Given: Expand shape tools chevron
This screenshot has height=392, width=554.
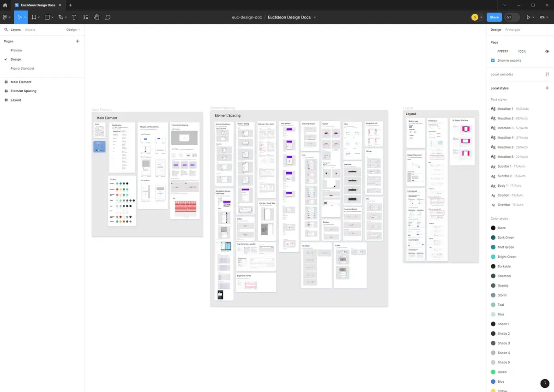Looking at the screenshot, I should [x=53, y=17].
